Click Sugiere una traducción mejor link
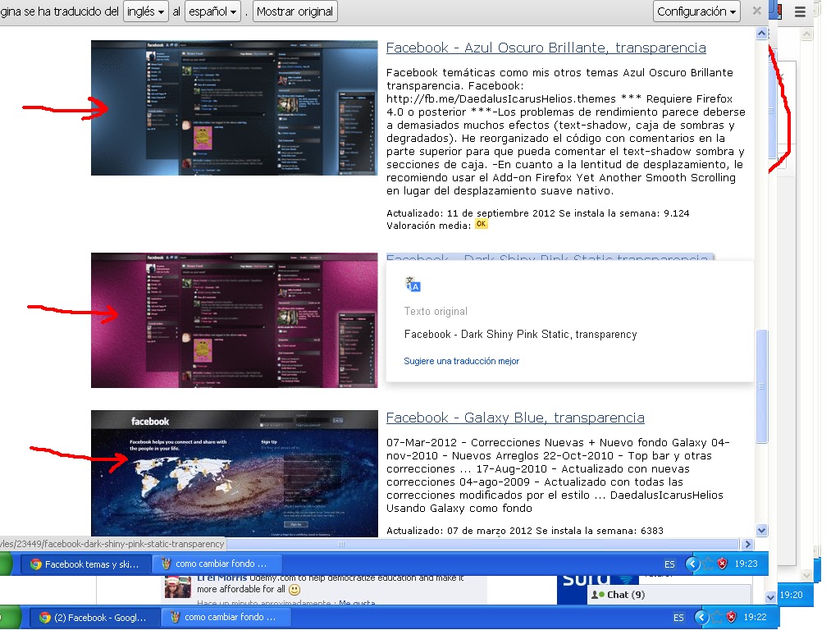The image size is (840, 630). [461, 361]
